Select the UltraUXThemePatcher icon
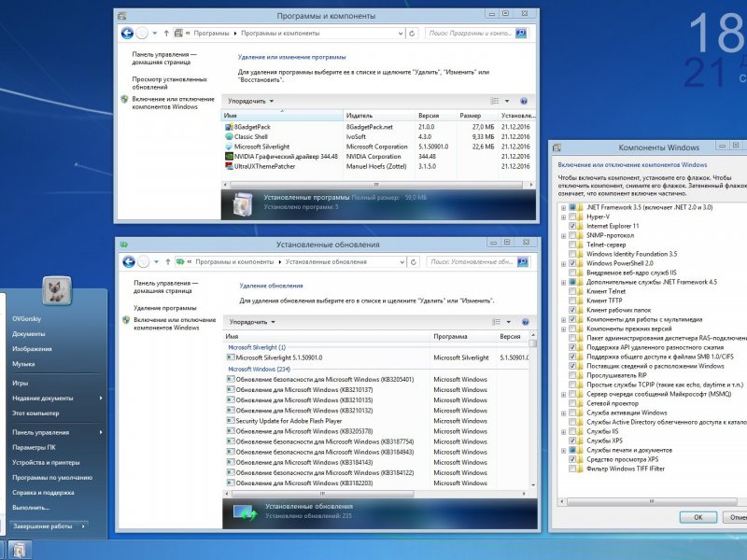This screenshot has width=747, height=560. [229, 166]
